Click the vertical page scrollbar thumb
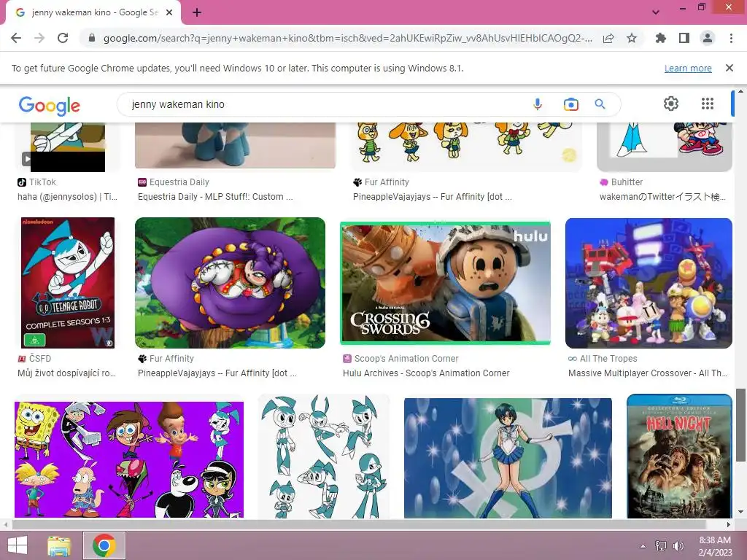The width and height of the screenshot is (747, 560). (740, 425)
